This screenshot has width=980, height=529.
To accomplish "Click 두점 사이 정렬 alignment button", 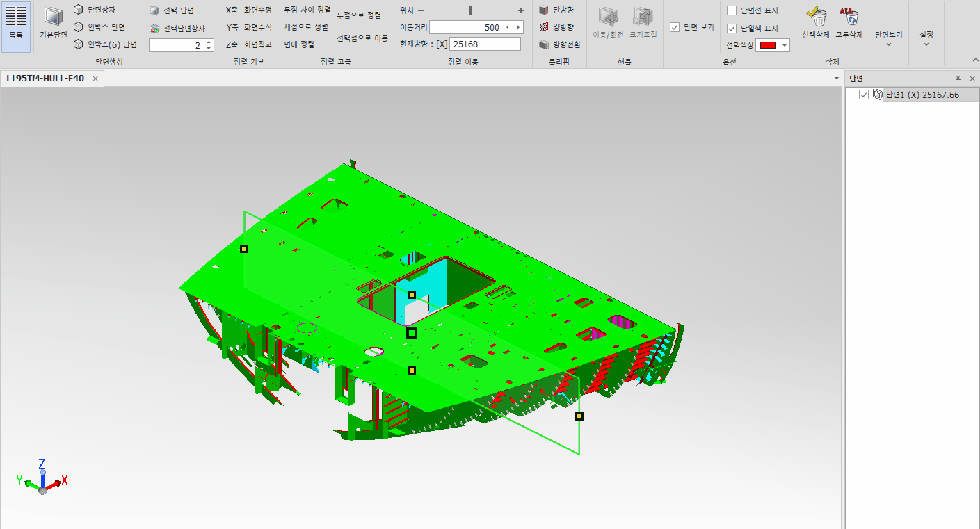I will click(x=307, y=10).
